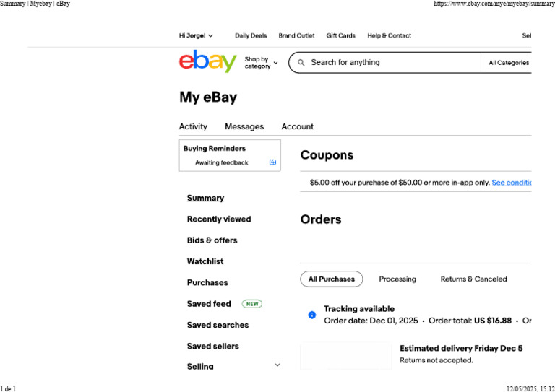Switch to the Messages tab
This screenshot has width=555, height=392.
244,126
